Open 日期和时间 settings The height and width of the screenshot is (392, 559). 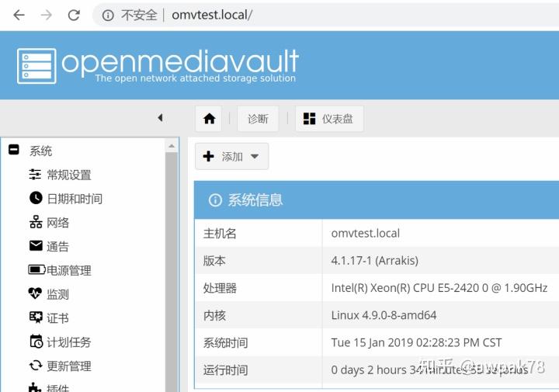75,199
